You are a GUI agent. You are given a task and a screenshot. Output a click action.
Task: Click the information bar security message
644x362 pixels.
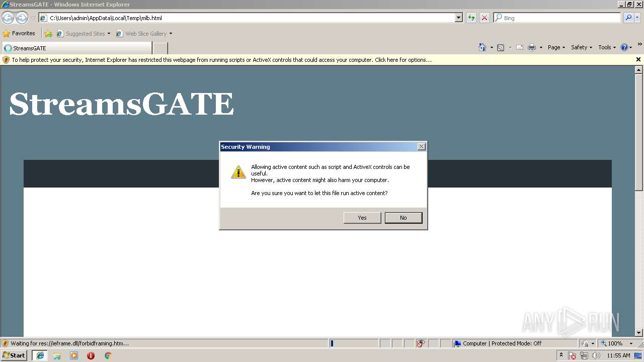pyautogui.click(x=221, y=60)
